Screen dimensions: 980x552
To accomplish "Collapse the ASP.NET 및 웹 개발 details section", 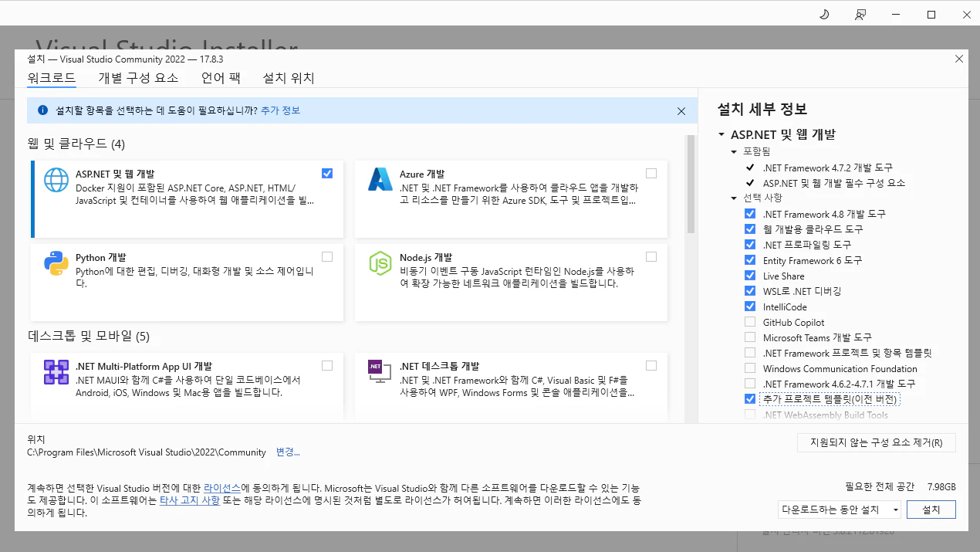I will click(x=721, y=134).
